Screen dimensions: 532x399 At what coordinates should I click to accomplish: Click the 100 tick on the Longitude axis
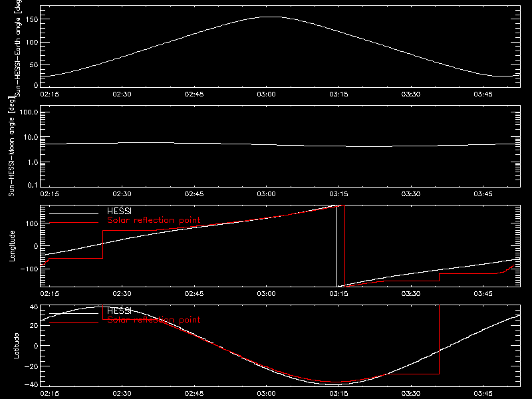(x=32, y=223)
